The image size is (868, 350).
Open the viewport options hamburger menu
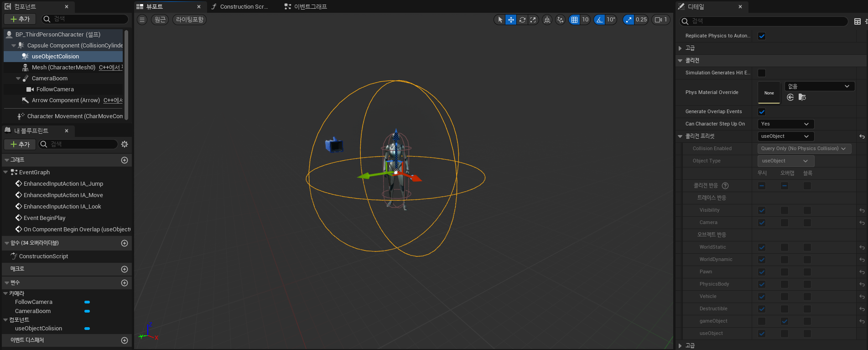pos(142,20)
